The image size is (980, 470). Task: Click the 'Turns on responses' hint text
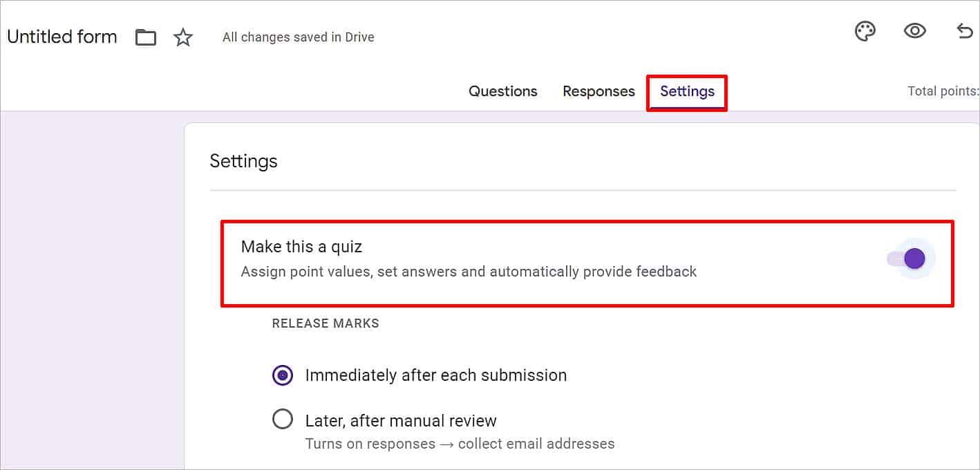pyautogui.click(x=460, y=443)
